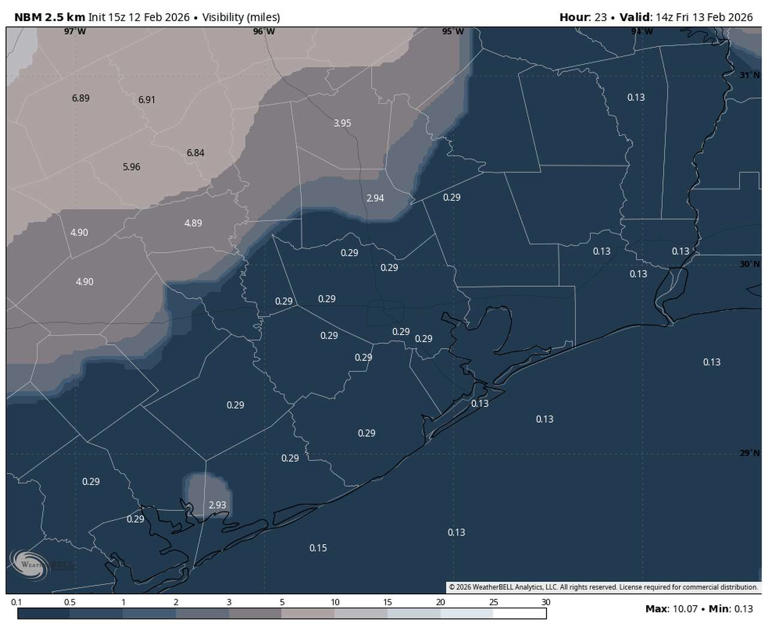
Task: Click the "Min: 0.13" statistic
Action: coord(731,609)
